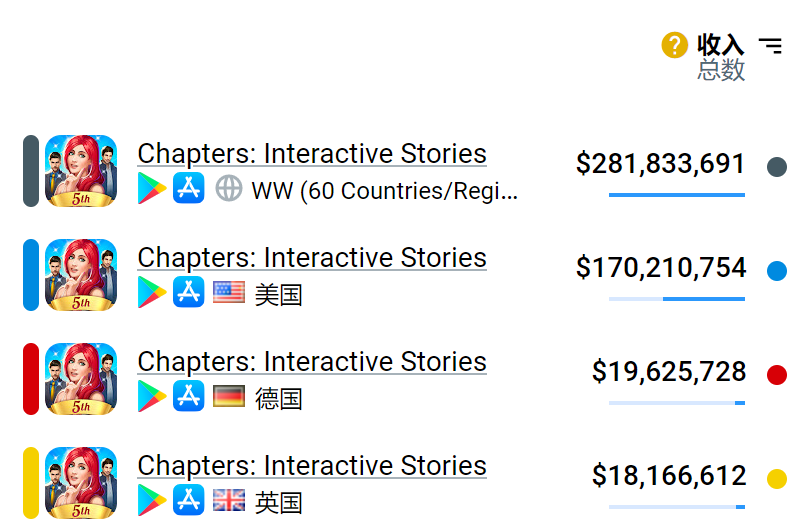Toggle the red dot for 德国 series

(777, 375)
